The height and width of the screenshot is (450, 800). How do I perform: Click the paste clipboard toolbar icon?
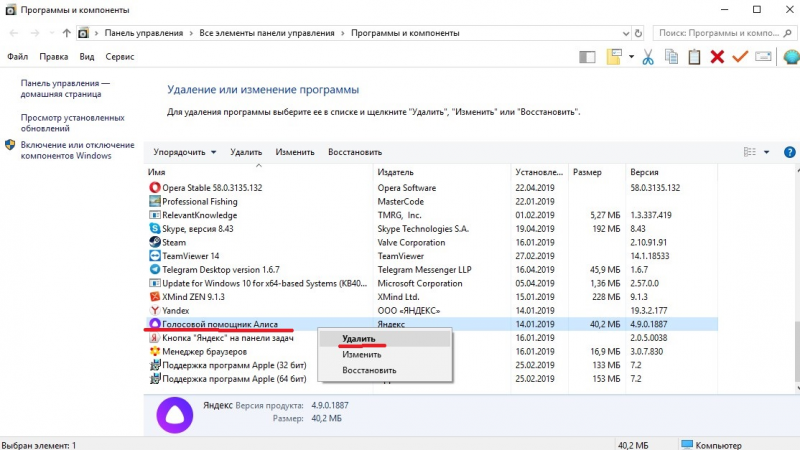pos(694,57)
